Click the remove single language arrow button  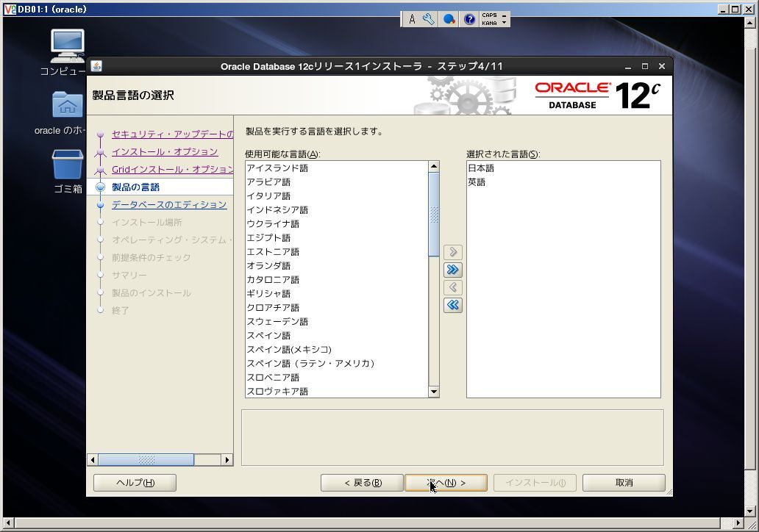(x=452, y=287)
